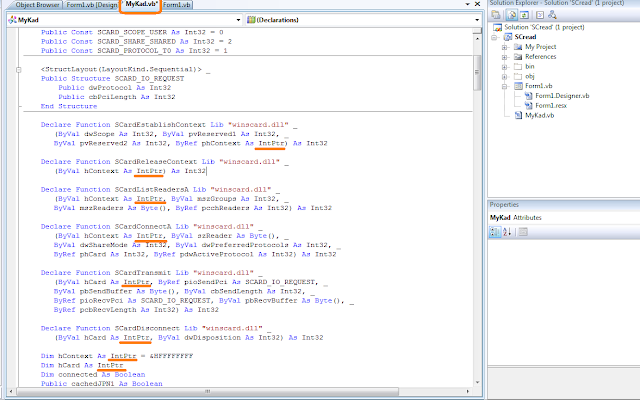The height and width of the screenshot is (400, 640).
Task: Expand the References node
Action: point(504,57)
